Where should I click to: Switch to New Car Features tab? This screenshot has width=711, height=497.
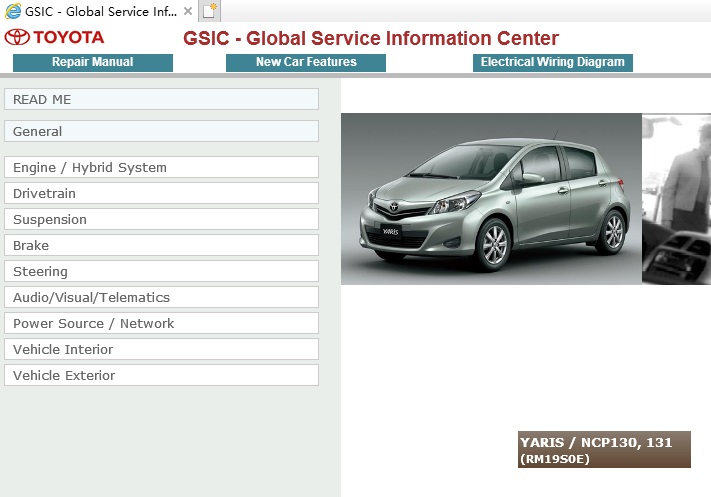click(306, 63)
